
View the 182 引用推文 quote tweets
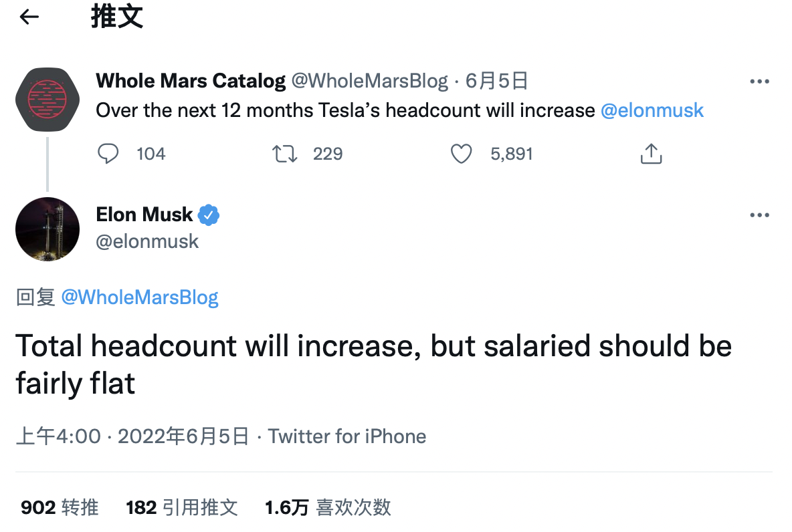182,507
